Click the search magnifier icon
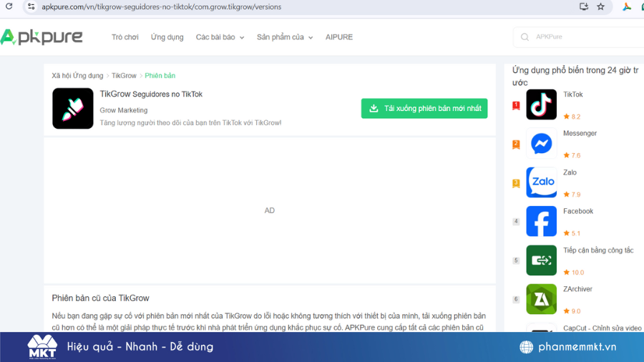The height and width of the screenshot is (362, 644). (525, 37)
